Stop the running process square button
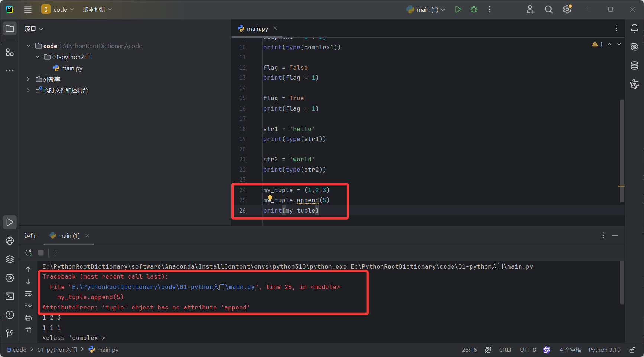The width and height of the screenshot is (644, 357). pos(41,253)
